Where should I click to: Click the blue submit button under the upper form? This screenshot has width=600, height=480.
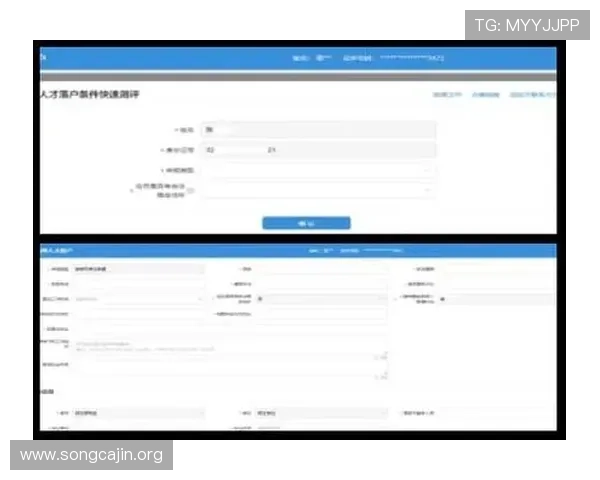click(x=306, y=223)
